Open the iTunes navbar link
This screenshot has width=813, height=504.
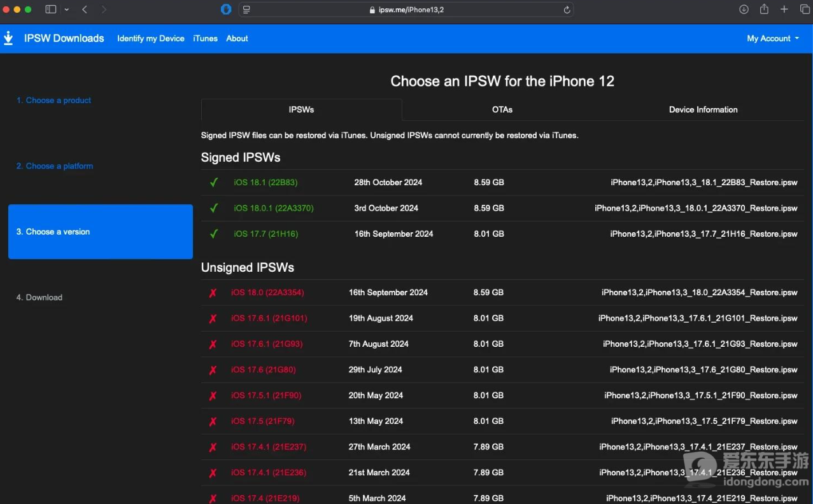pos(205,38)
